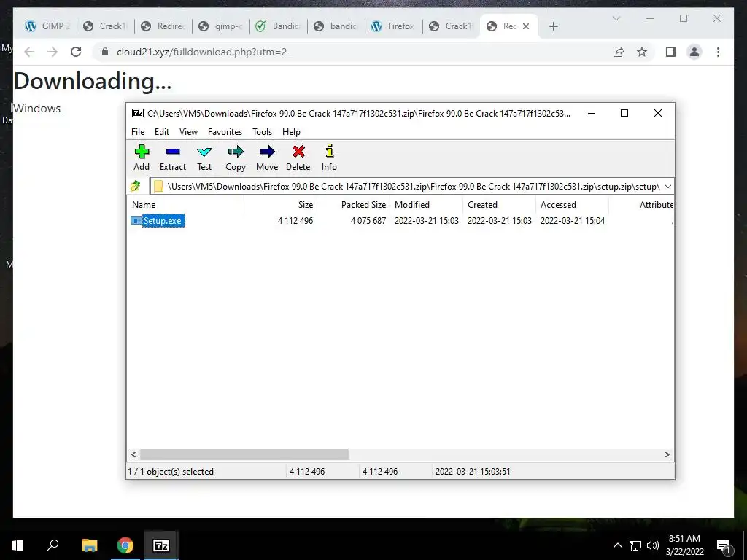Click the network tray icon
747x560 pixels.
635,545
